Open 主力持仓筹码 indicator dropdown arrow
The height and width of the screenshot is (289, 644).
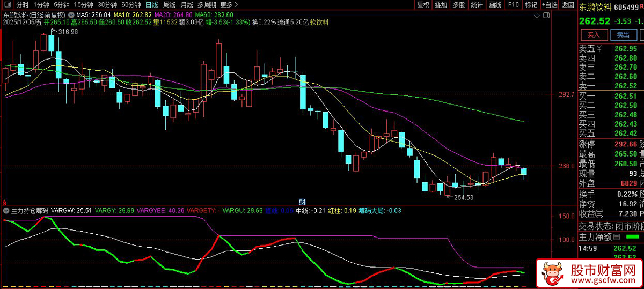click(x=6, y=211)
